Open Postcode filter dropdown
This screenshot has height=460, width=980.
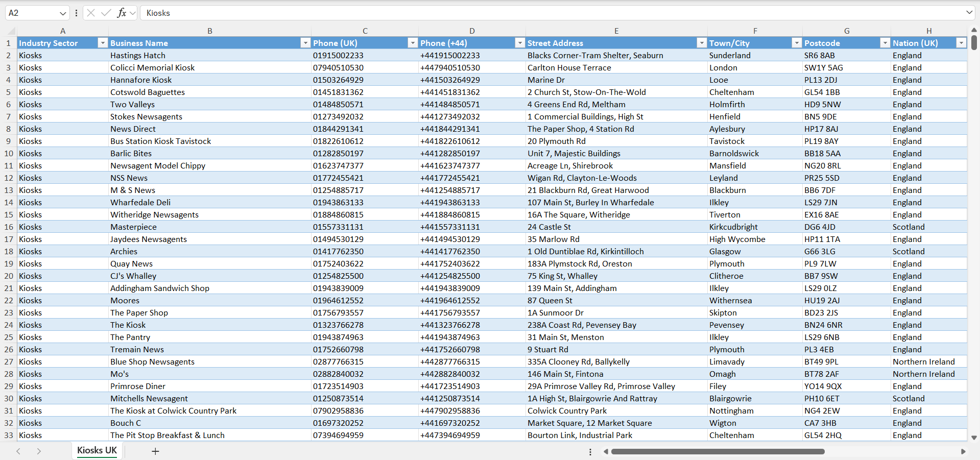pyautogui.click(x=885, y=43)
